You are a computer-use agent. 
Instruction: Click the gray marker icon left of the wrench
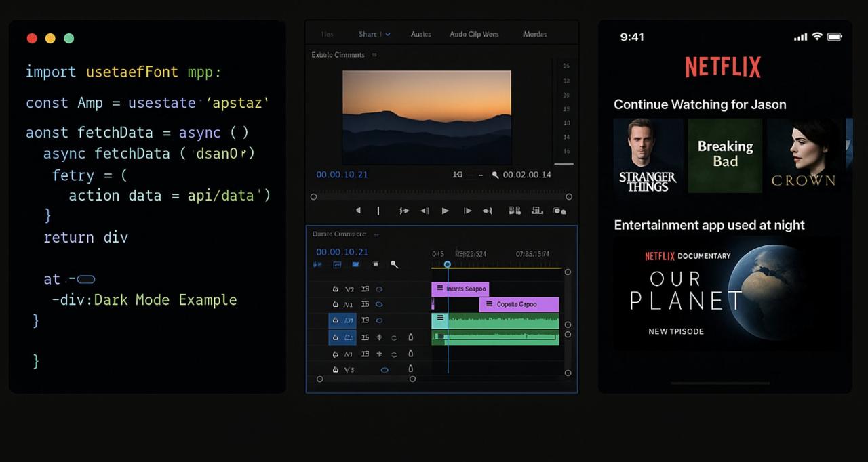pyautogui.click(x=376, y=264)
